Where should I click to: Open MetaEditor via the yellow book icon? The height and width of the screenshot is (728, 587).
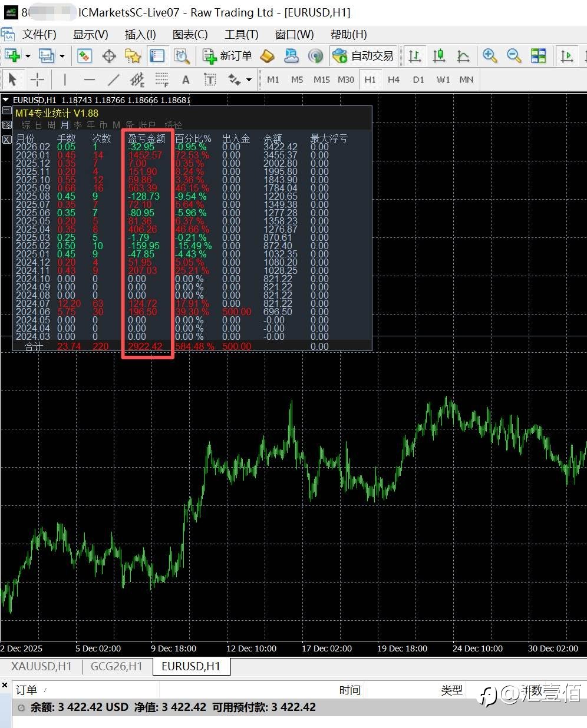[x=268, y=56]
